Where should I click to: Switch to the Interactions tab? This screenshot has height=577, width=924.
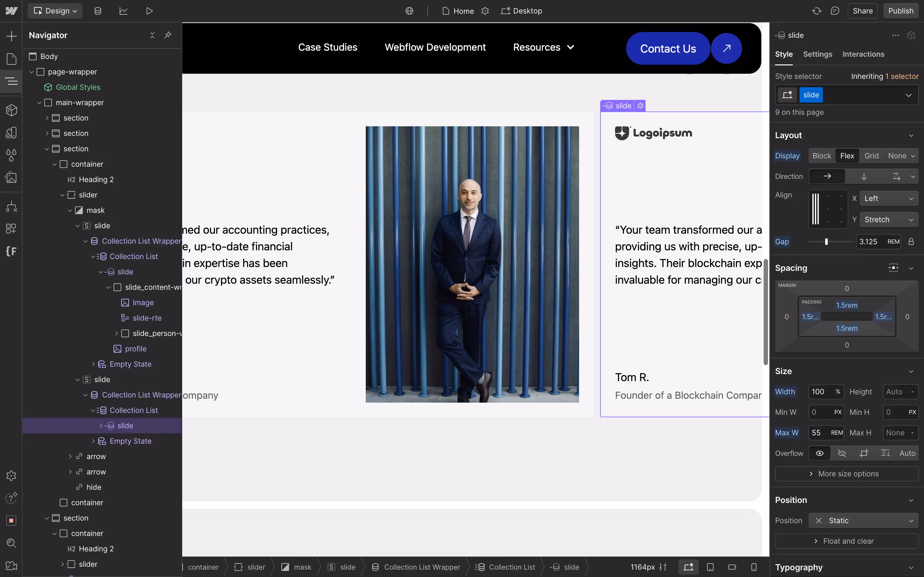pyautogui.click(x=863, y=54)
